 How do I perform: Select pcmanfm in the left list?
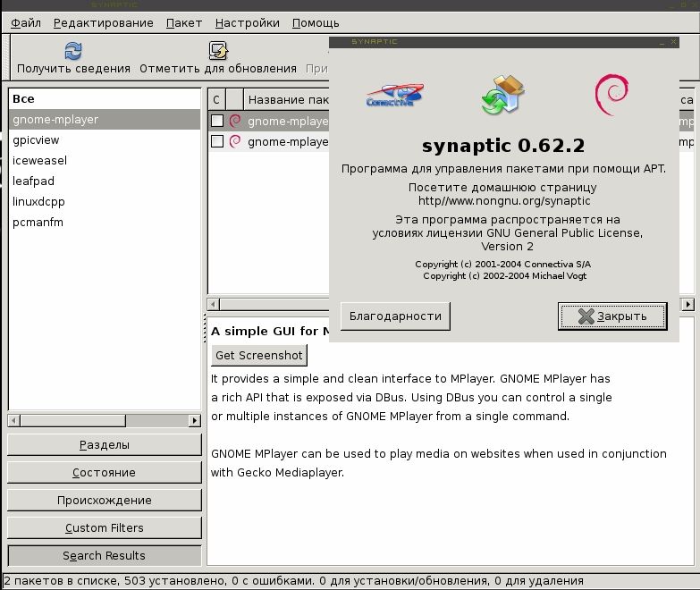105,222
